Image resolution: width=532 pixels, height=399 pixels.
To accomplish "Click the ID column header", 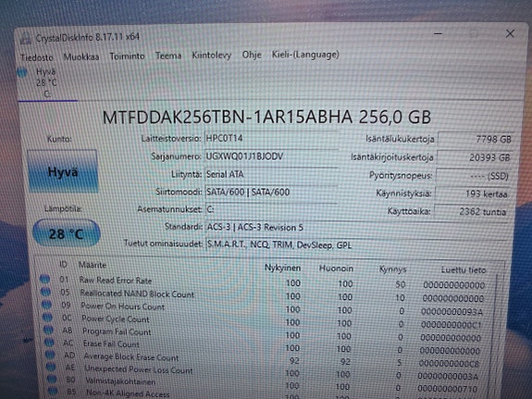I will pos(63,264).
